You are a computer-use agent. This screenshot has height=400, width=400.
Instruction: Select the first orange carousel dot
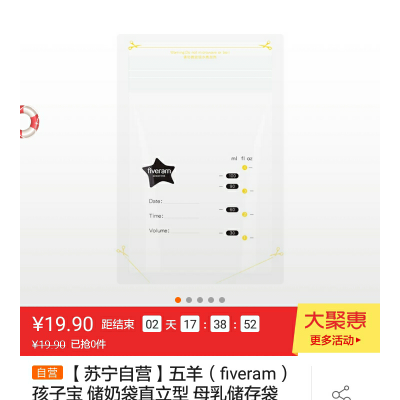point(178,300)
